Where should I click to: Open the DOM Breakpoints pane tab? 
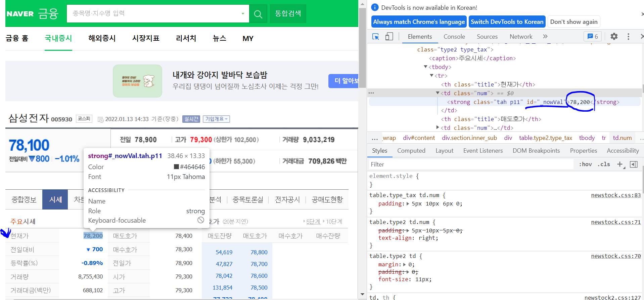click(536, 151)
